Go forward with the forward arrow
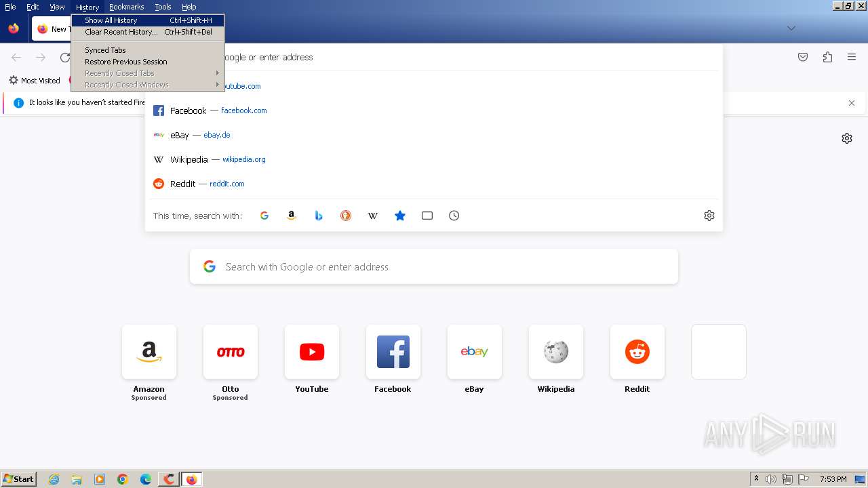Screen dimensions: 868x488 coord(41,58)
